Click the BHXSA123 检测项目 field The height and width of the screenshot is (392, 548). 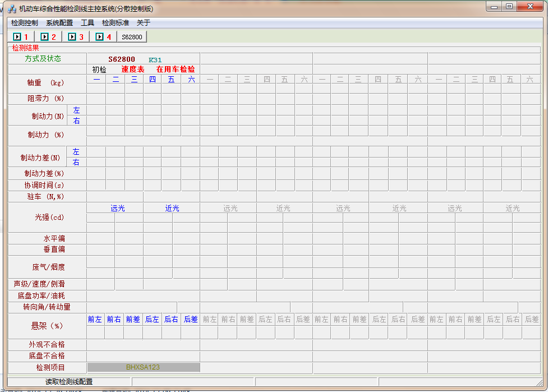click(x=143, y=367)
